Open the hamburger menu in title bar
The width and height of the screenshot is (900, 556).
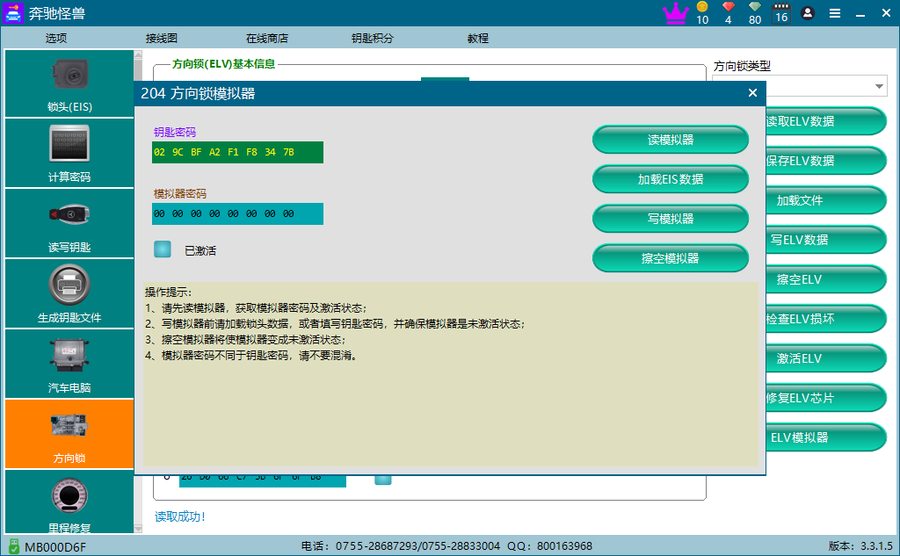tap(834, 13)
